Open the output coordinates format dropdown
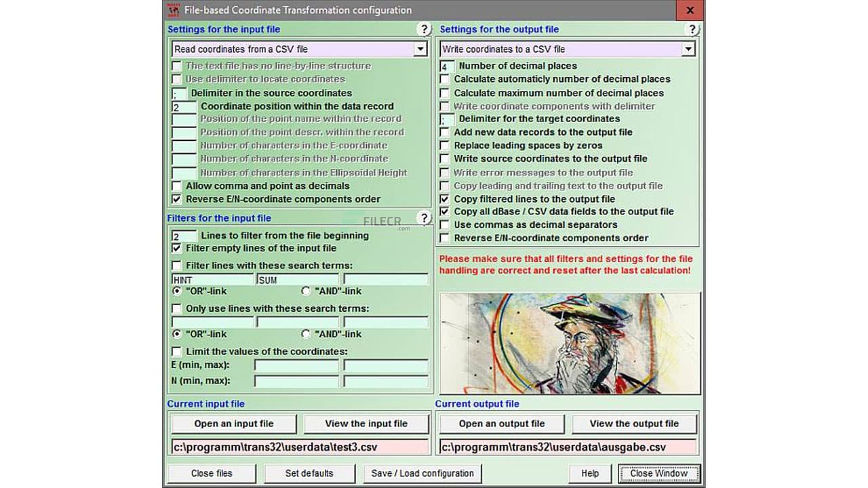Screen dimensions: 868x488 [x=689, y=49]
